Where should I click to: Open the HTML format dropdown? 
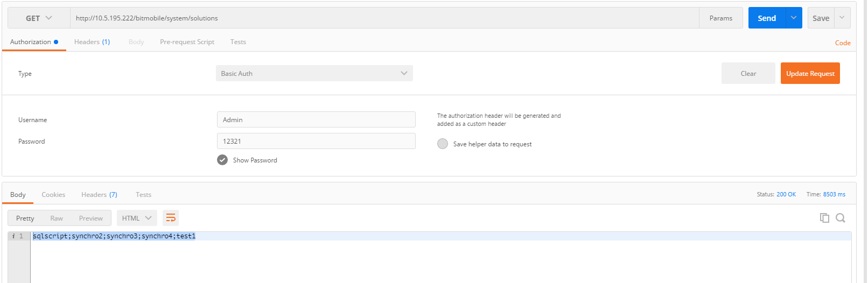pos(137,218)
